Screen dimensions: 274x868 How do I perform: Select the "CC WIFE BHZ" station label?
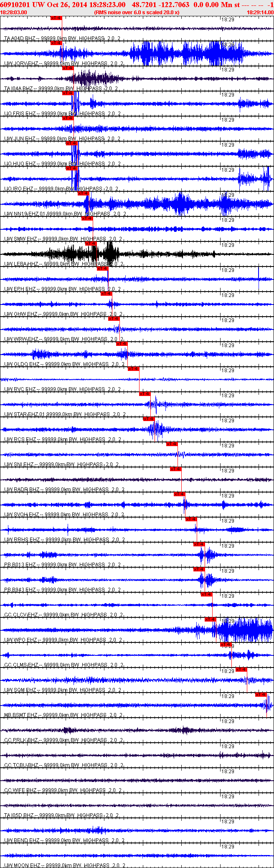(x=20, y=790)
